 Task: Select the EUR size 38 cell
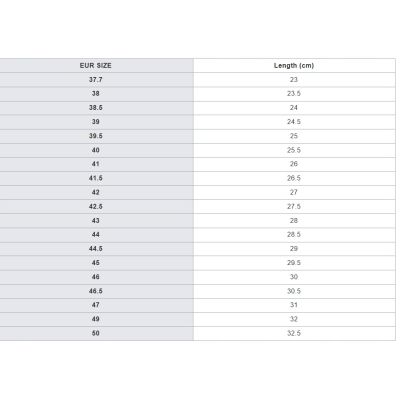coord(96,94)
